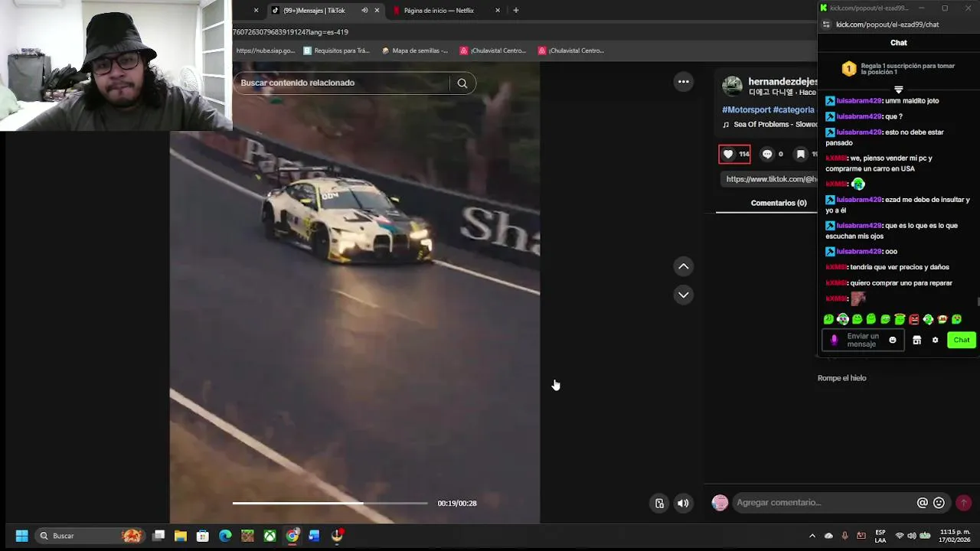Image resolution: width=980 pixels, height=551 pixels.
Task: Click the microphone icon in Kick message box
Action: [x=834, y=341]
